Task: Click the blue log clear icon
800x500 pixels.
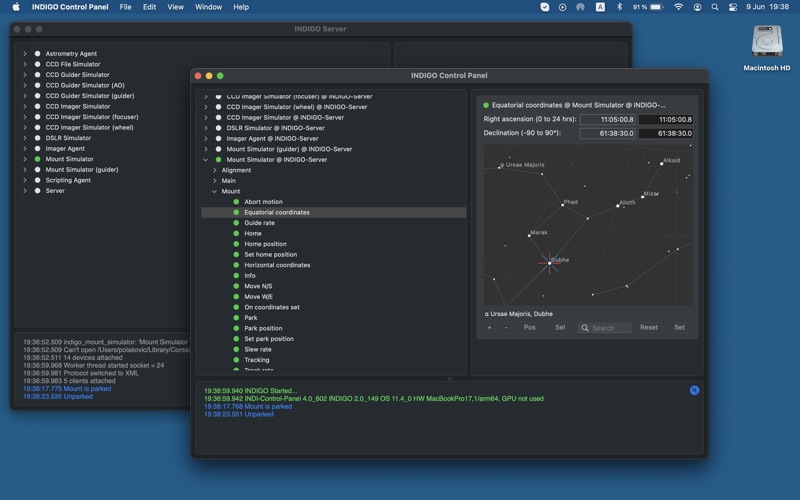Action: point(694,390)
